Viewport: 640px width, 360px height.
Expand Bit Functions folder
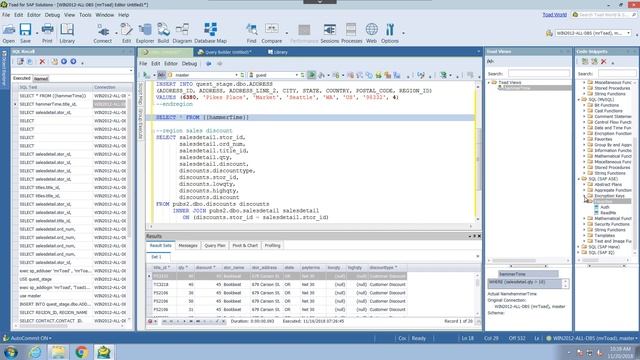[x=584, y=105]
